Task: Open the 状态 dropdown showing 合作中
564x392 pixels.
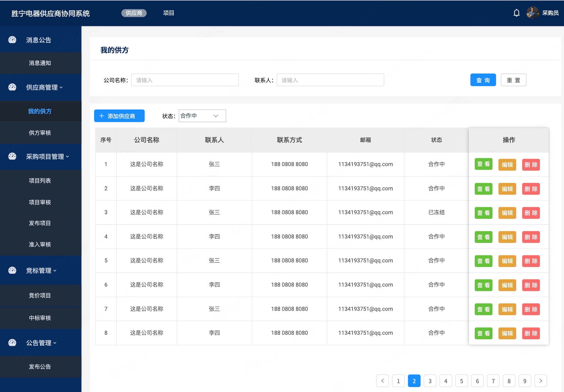Action: [202, 116]
